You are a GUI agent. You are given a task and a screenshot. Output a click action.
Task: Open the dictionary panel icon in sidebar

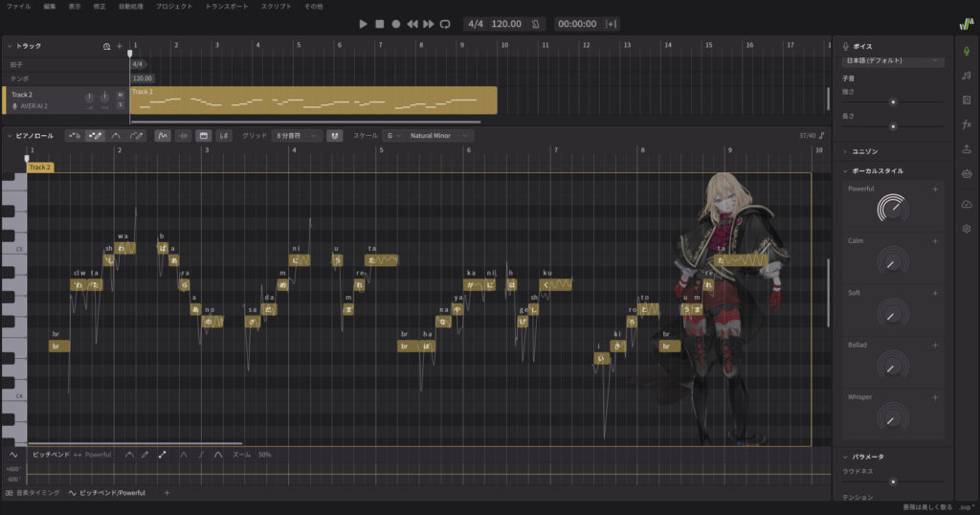(x=966, y=100)
